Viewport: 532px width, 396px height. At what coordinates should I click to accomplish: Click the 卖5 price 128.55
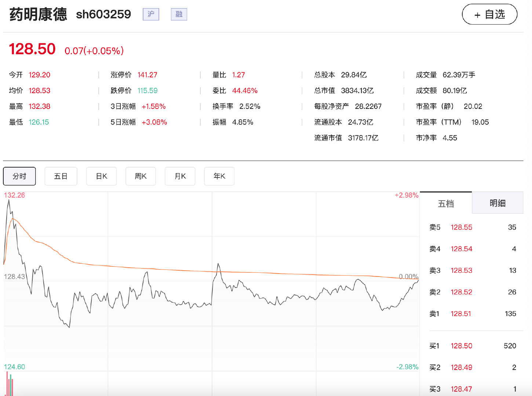pyautogui.click(x=462, y=227)
